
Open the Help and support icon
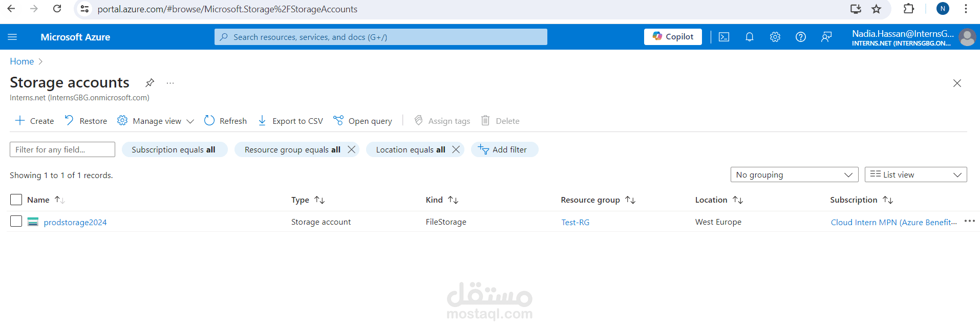(x=801, y=37)
